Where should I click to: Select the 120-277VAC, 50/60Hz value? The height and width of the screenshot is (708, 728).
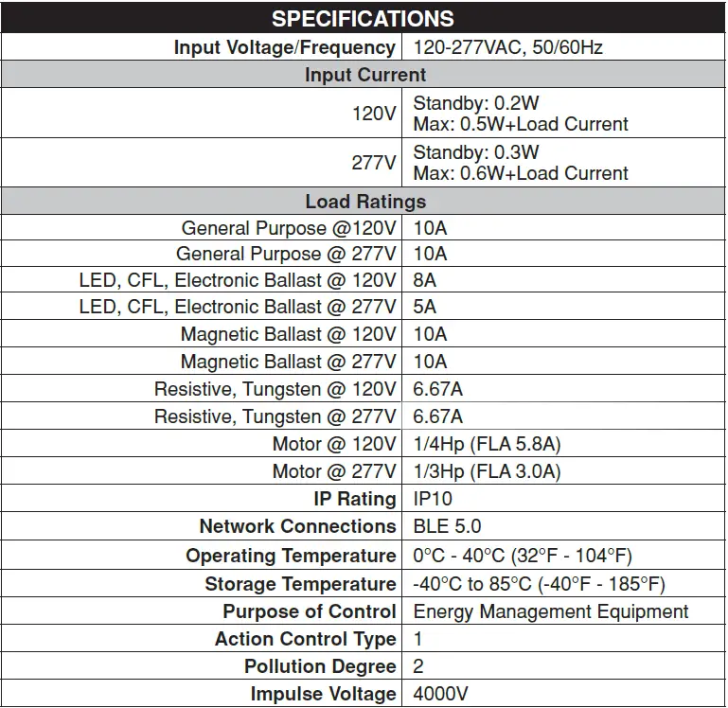510,47
